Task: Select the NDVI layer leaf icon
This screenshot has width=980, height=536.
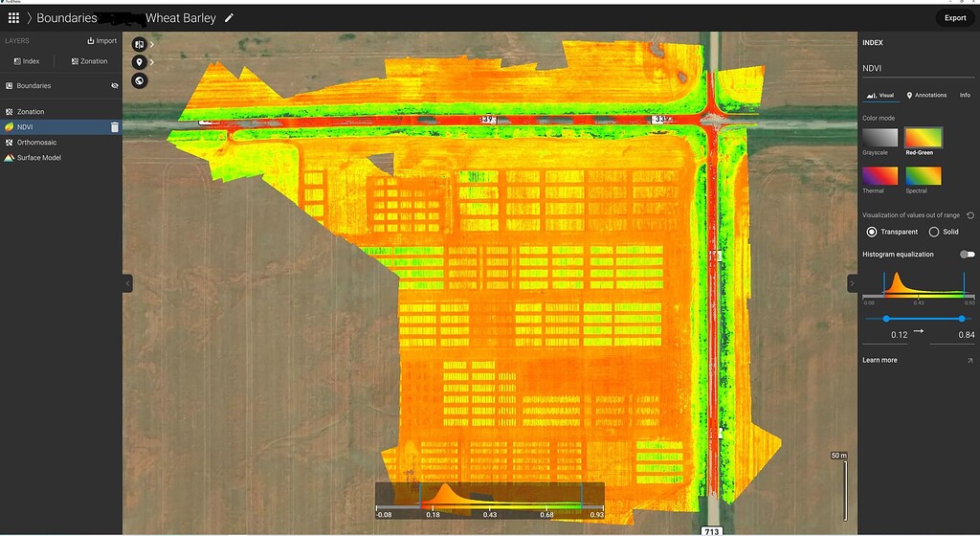Action: click(9, 126)
